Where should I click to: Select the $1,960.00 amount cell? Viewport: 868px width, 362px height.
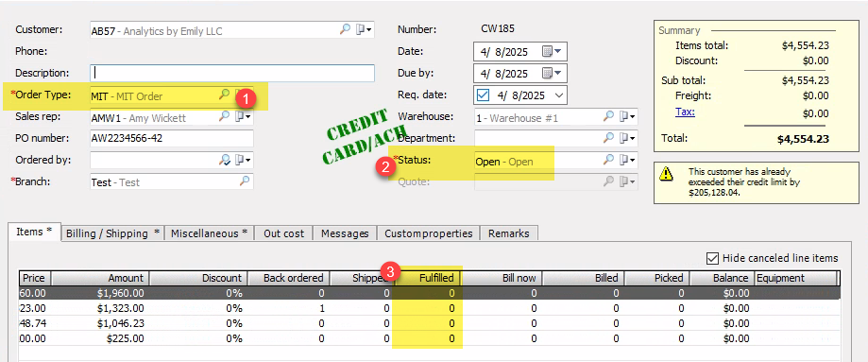(101, 293)
